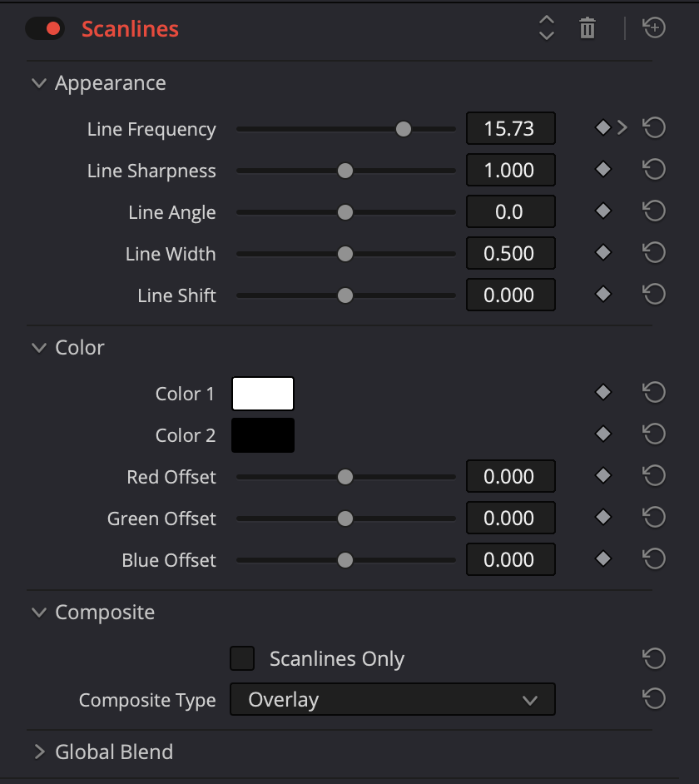Open the Composite Type dropdown showing Overlay
This screenshot has width=699, height=784.
click(391, 699)
